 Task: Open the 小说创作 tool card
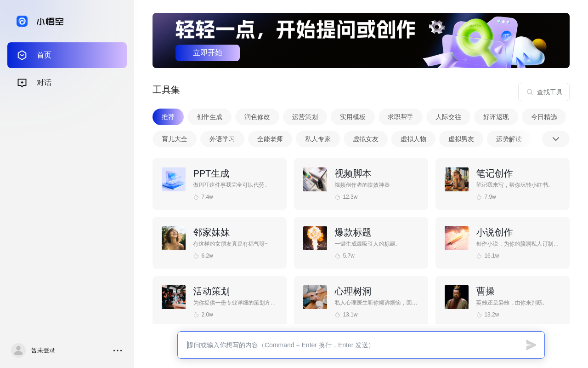[503, 243]
